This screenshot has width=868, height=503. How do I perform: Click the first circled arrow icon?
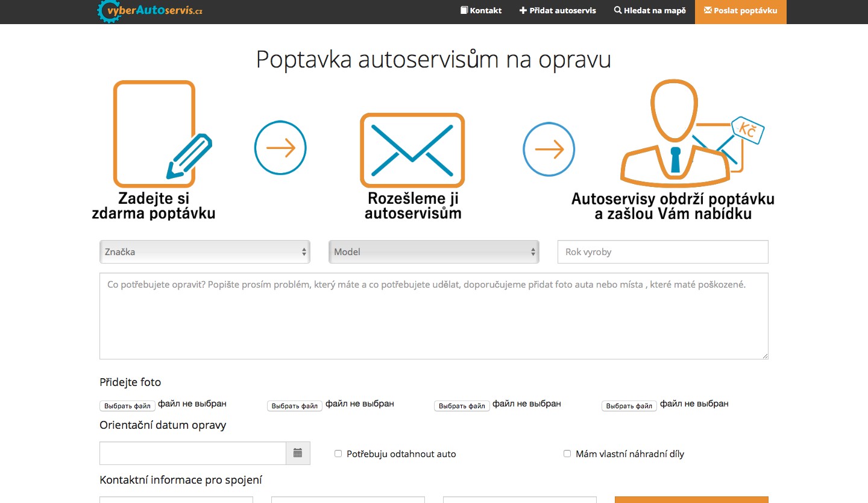(x=280, y=148)
